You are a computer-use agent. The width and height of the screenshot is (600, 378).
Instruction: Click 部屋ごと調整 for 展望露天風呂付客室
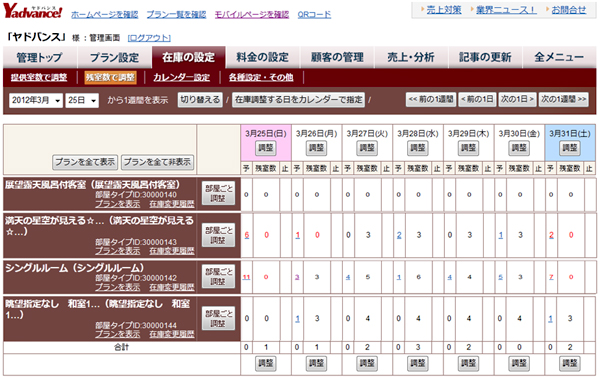218,193
